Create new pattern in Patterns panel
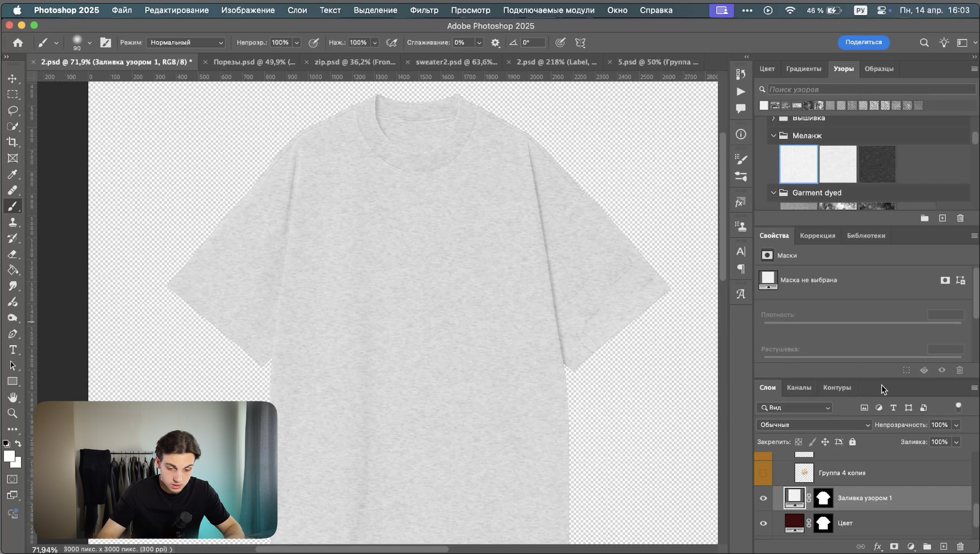 click(x=942, y=218)
